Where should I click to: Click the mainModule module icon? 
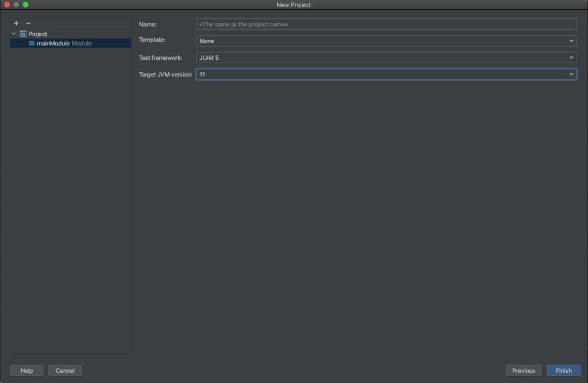tap(32, 44)
